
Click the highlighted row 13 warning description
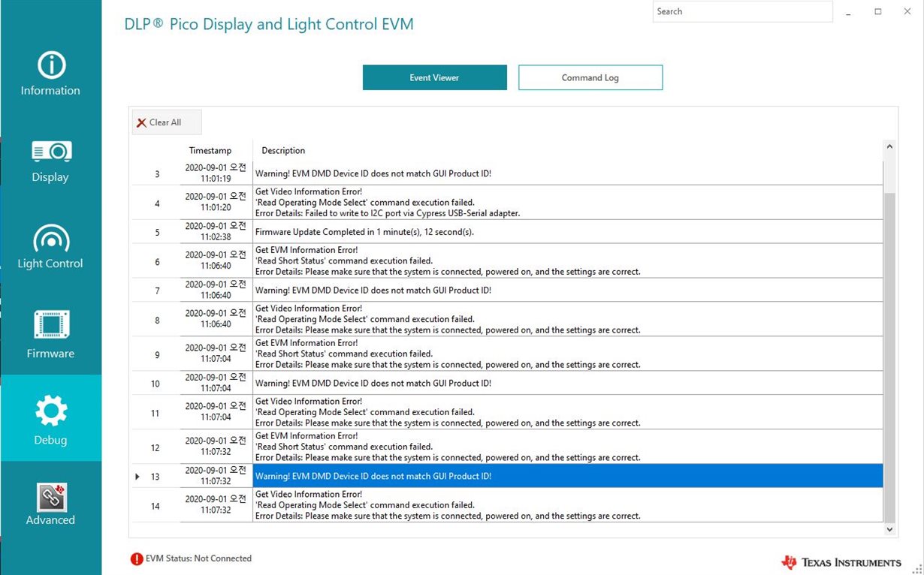click(x=568, y=476)
